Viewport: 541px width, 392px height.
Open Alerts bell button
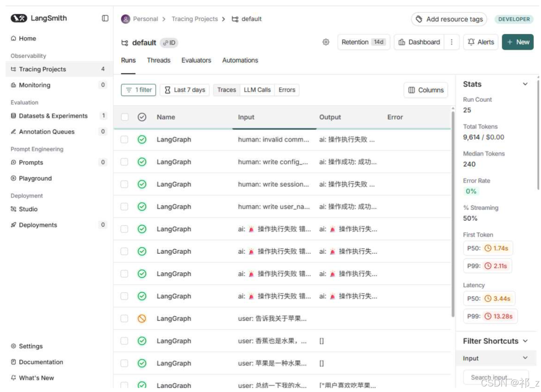pos(481,42)
